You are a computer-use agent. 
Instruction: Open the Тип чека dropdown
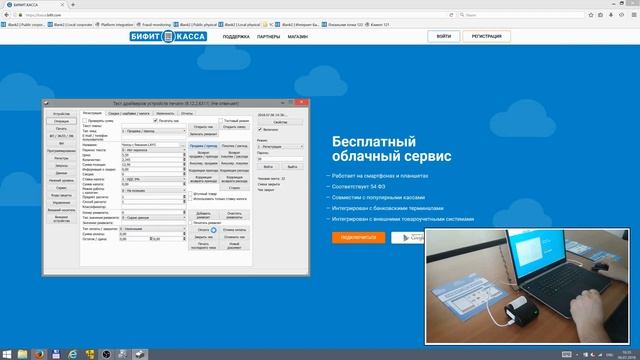click(153, 131)
